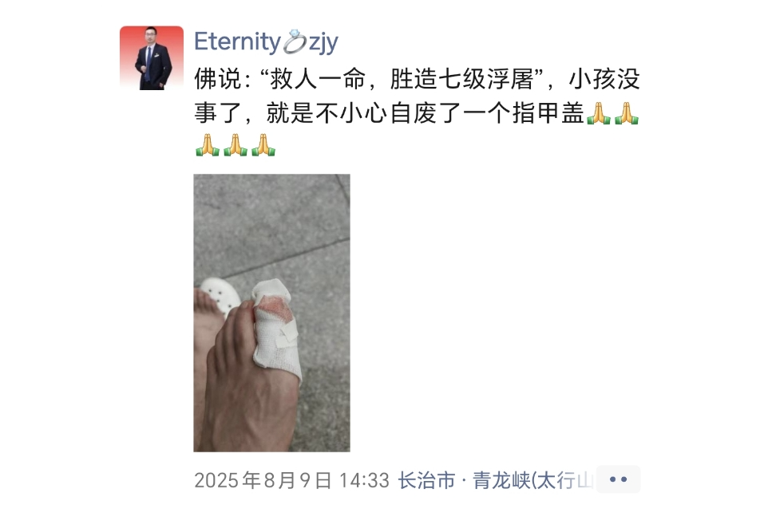Click the words 指甲盖 in the post
The height and width of the screenshot is (532, 760).
(x=548, y=113)
